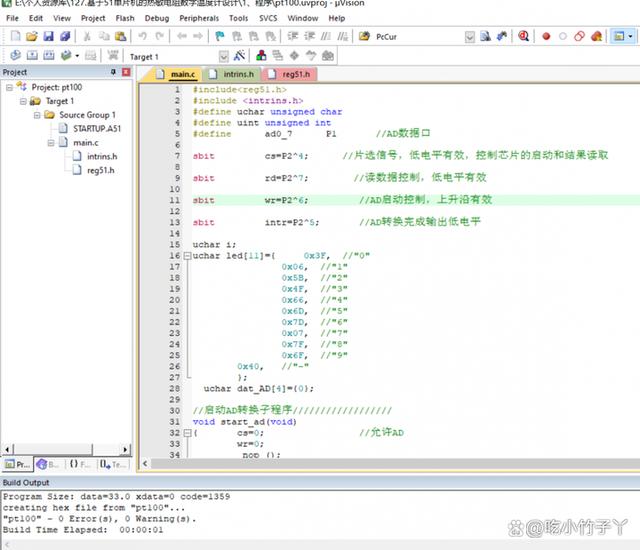
Task: Collapse the main.c tree node
Action: [x=51, y=143]
